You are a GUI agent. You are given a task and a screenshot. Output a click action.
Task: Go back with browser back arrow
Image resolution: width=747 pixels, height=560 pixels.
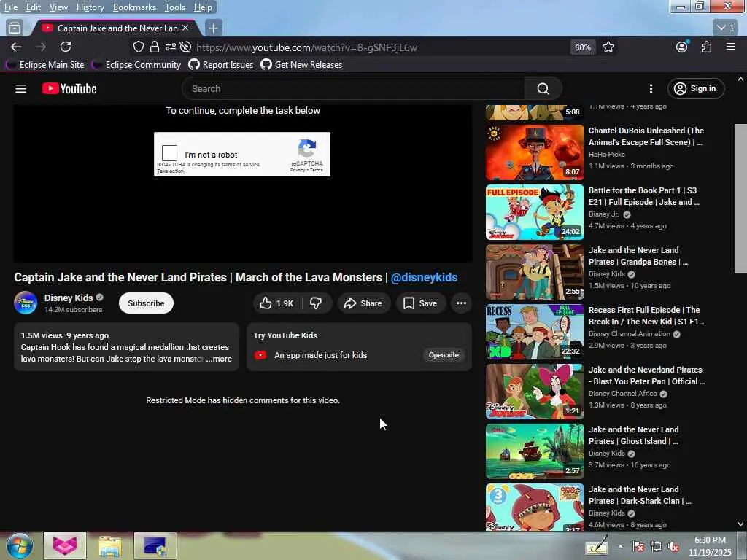16,47
